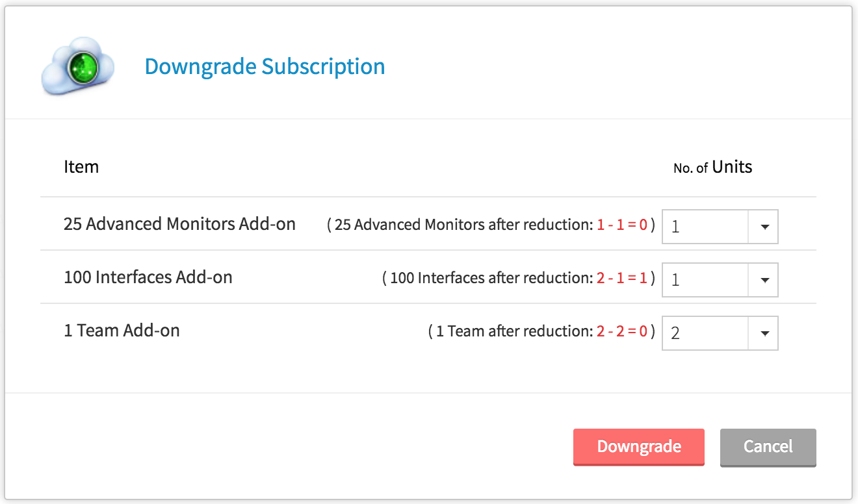Select the Item column header

pyautogui.click(x=81, y=167)
